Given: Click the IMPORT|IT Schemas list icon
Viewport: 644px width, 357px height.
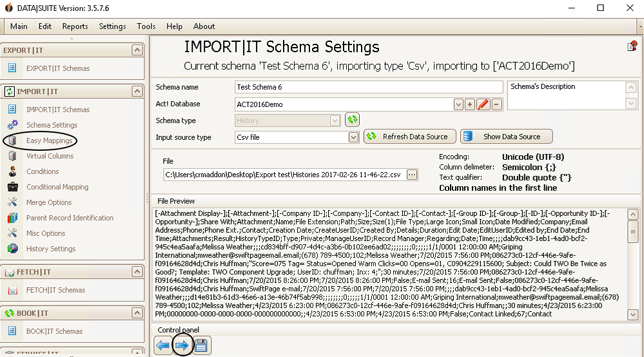Looking at the screenshot, I should 12,109.
